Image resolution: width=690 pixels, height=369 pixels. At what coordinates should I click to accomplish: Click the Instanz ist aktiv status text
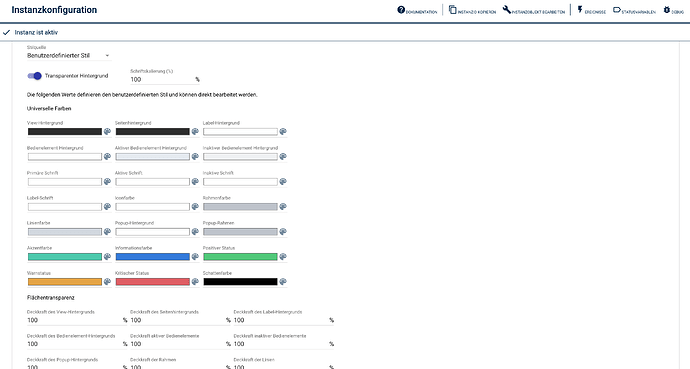click(x=36, y=33)
